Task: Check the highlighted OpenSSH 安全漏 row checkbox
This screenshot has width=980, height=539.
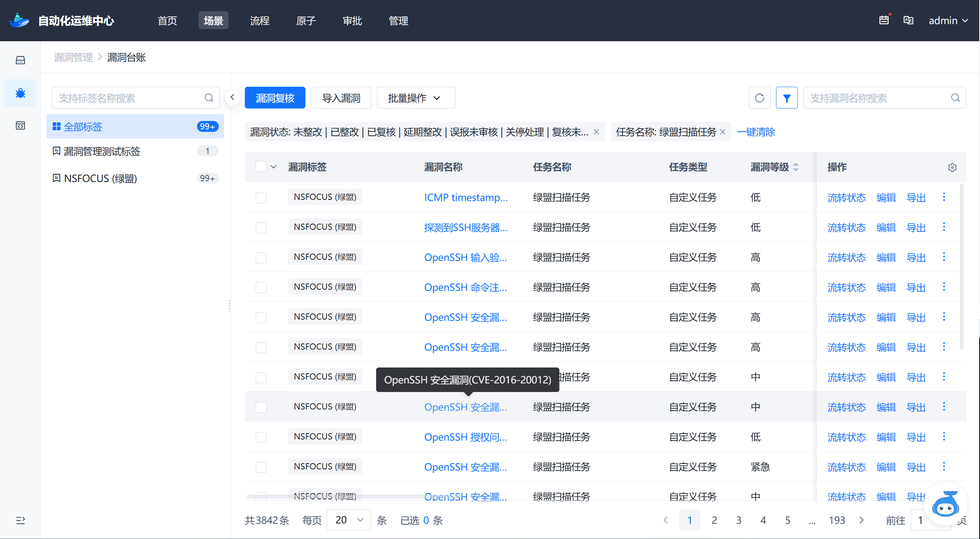Action: coord(261,407)
